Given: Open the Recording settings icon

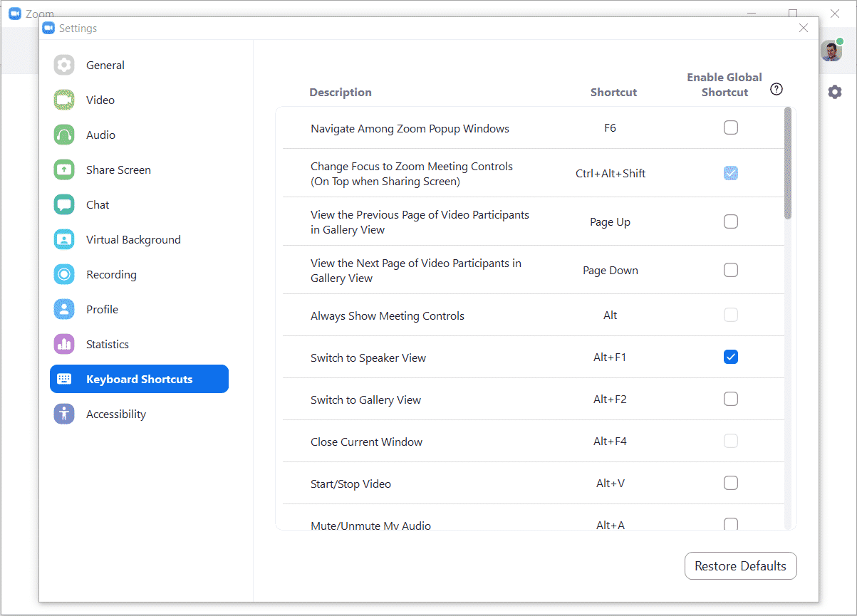Looking at the screenshot, I should [x=64, y=274].
